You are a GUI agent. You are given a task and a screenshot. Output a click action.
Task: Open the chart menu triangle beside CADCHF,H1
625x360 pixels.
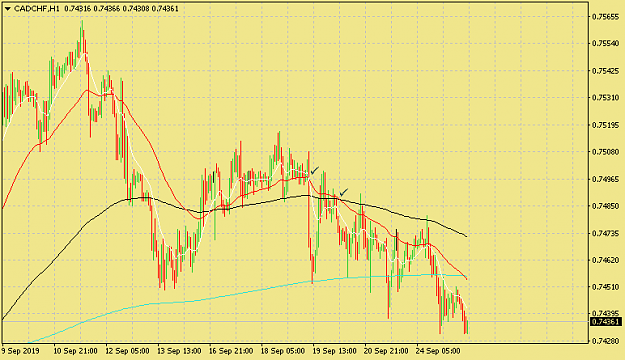(x=8, y=9)
